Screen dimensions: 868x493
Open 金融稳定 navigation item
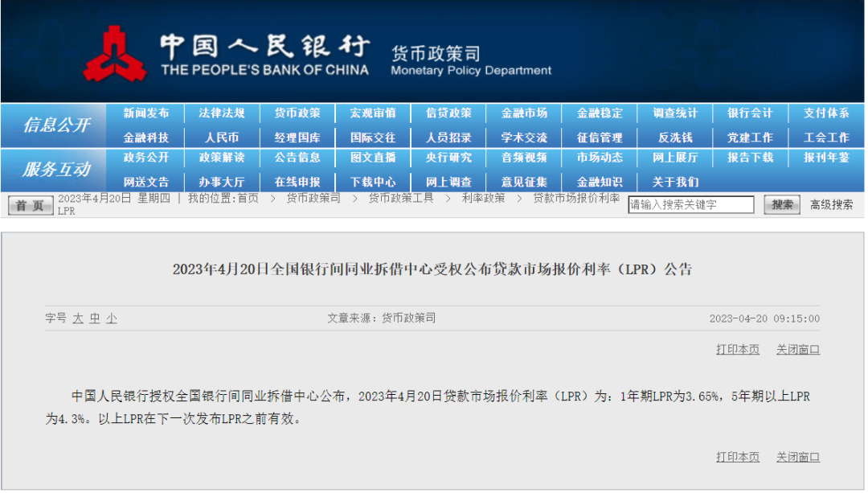[x=600, y=113]
